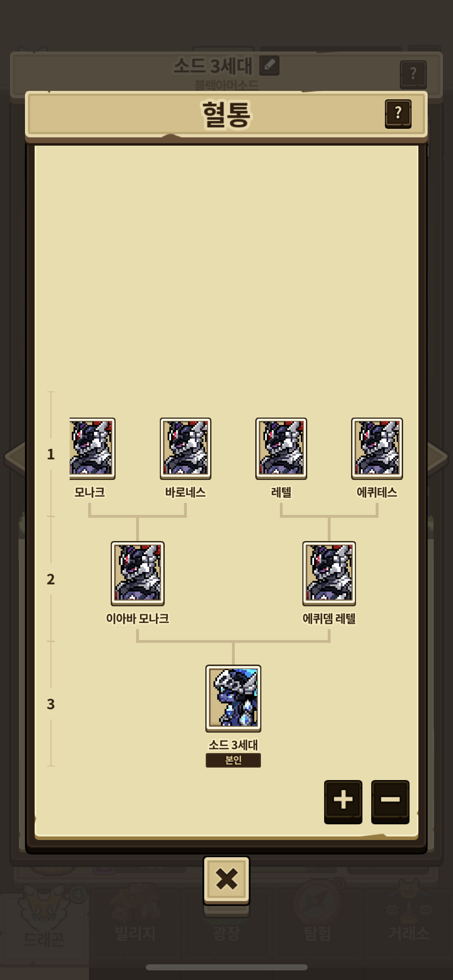Zoom out with the minus button
The height and width of the screenshot is (980, 453).
(390, 802)
